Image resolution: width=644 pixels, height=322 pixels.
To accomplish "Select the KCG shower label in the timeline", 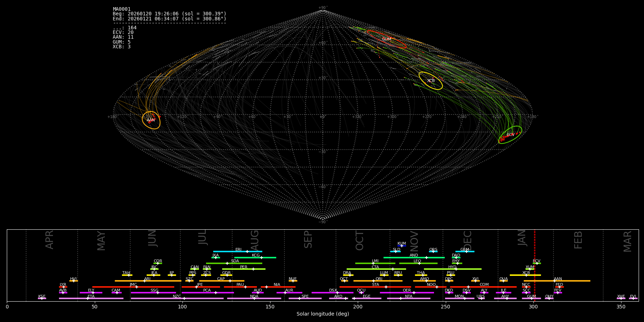I will pos(256,255).
